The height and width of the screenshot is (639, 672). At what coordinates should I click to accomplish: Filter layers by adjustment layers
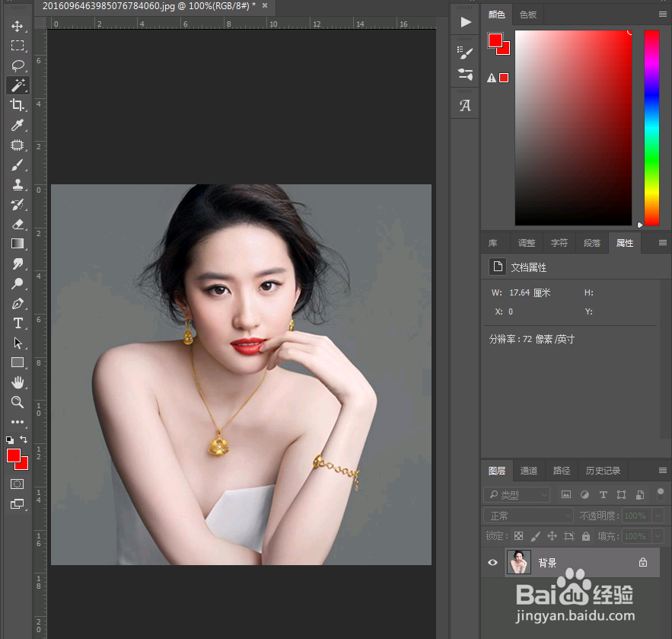584,494
